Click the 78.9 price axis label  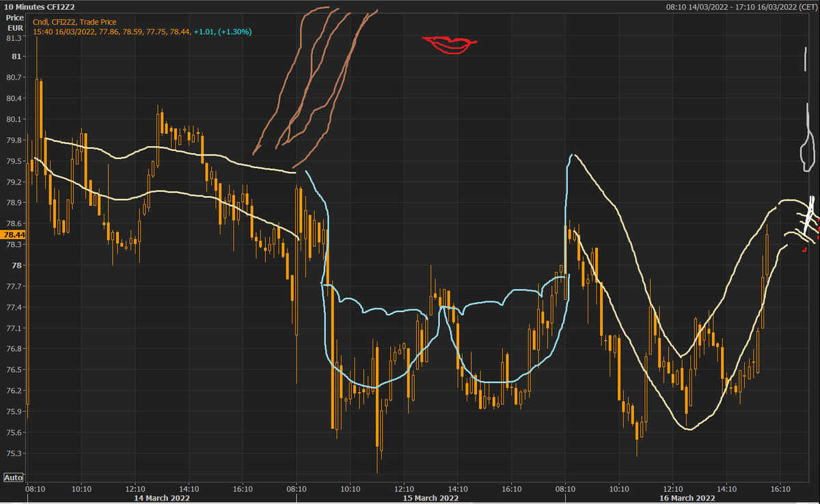pos(15,203)
